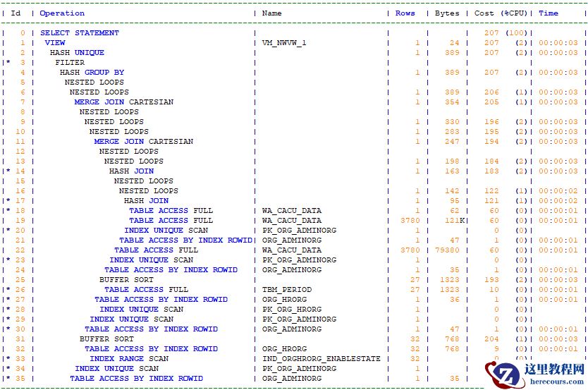Select the Time column header

coord(548,13)
